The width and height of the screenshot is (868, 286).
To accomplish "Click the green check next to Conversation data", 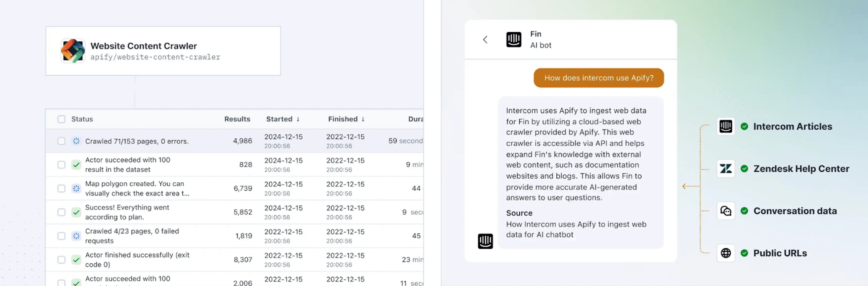I will 744,211.
